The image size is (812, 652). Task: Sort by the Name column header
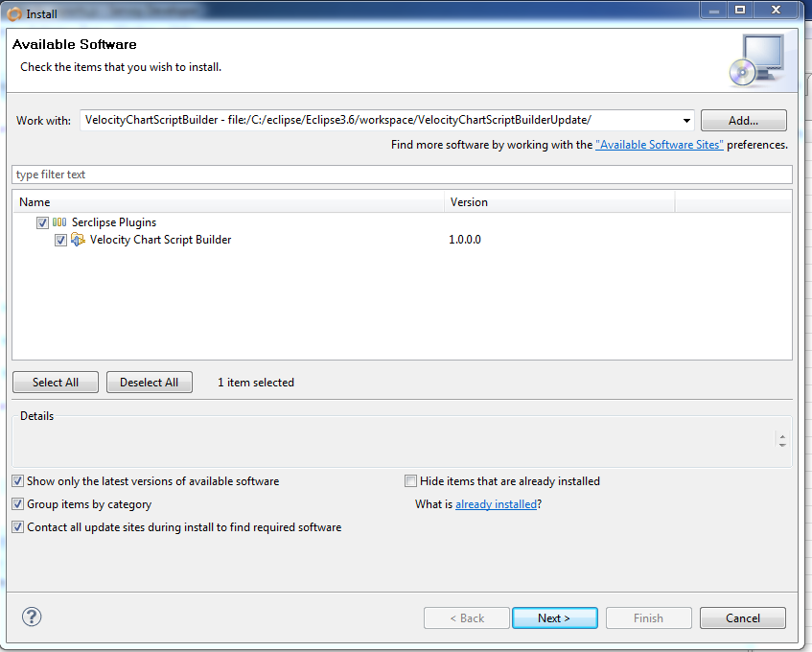coord(228,202)
